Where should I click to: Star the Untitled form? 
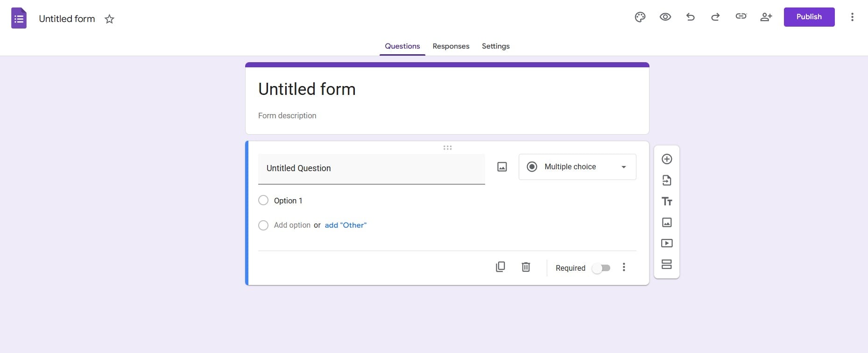(x=109, y=19)
